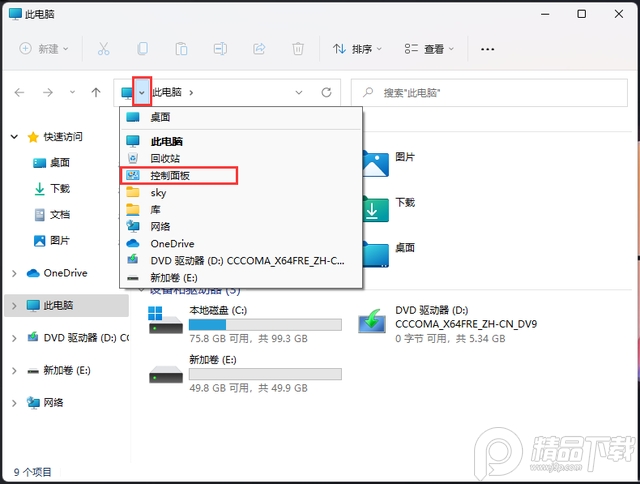Image resolution: width=640 pixels, height=484 pixels.
Task: Maximize the 此电脑 window
Action: click(582, 14)
